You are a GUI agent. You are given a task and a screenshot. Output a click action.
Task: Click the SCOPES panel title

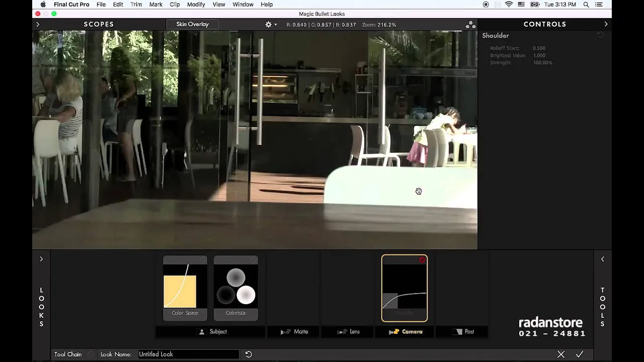tap(99, 24)
